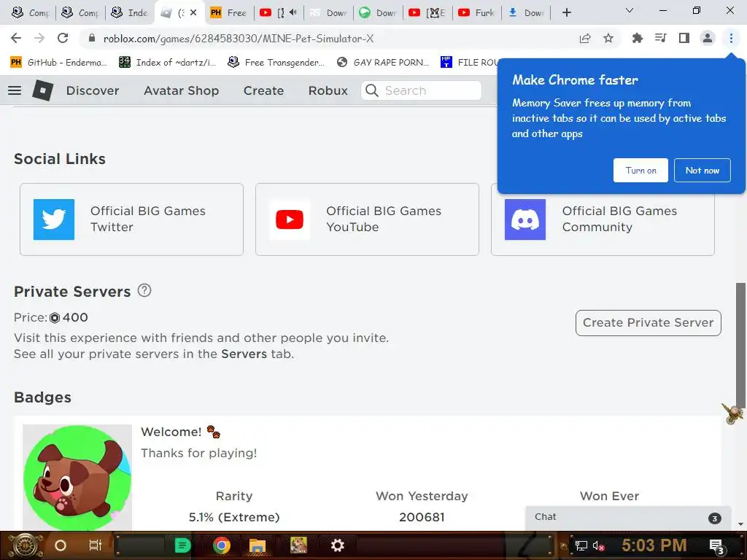Open the Official BIG Games Community link
747x560 pixels.
pyautogui.click(x=619, y=219)
